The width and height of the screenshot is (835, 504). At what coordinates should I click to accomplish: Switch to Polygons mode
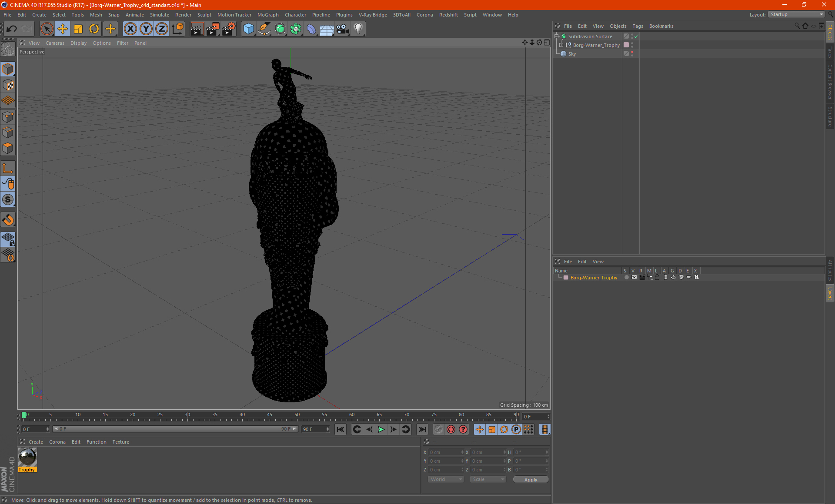[8, 148]
